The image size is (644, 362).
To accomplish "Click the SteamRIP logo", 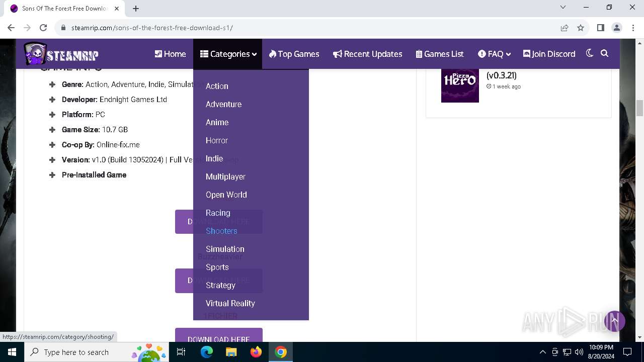I will [61, 54].
